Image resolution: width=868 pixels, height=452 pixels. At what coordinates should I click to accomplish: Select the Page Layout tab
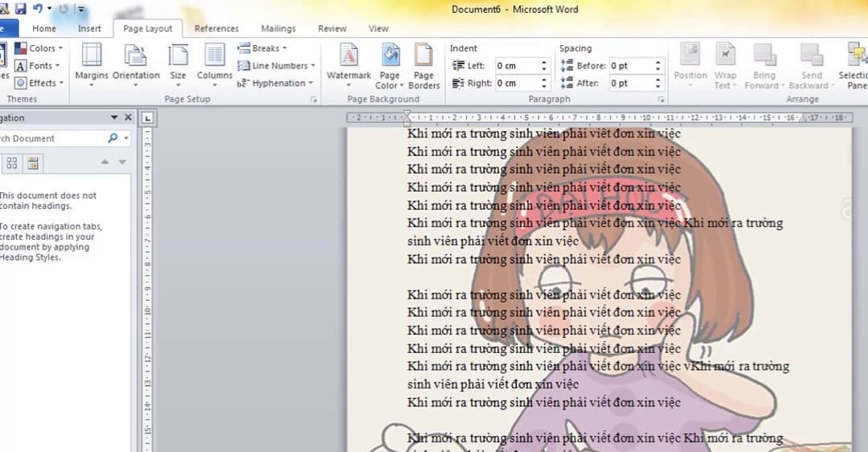[148, 29]
